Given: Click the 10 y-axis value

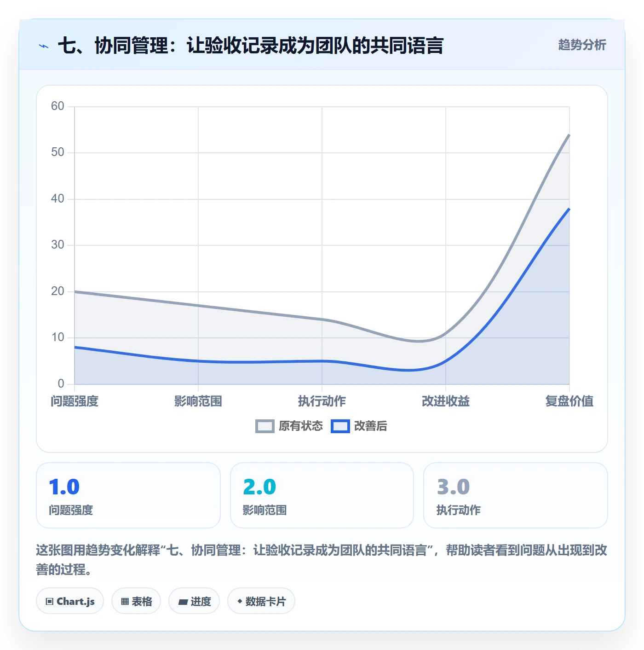Looking at the screenshot, I should click(x=57, y=337).
